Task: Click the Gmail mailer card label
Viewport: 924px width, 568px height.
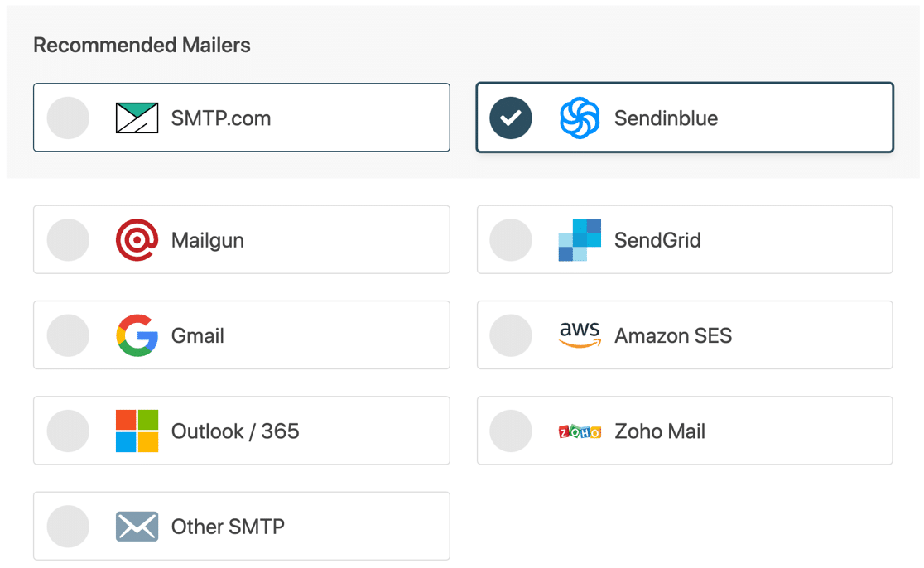Action: coord(196,335)
